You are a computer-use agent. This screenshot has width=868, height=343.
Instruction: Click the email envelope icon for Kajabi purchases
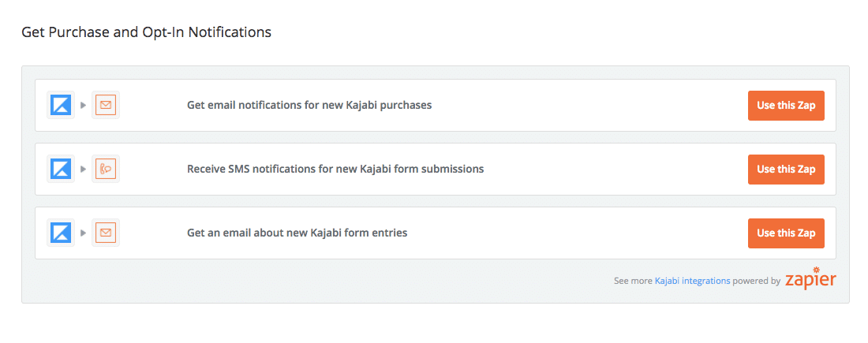coord(106,105)
